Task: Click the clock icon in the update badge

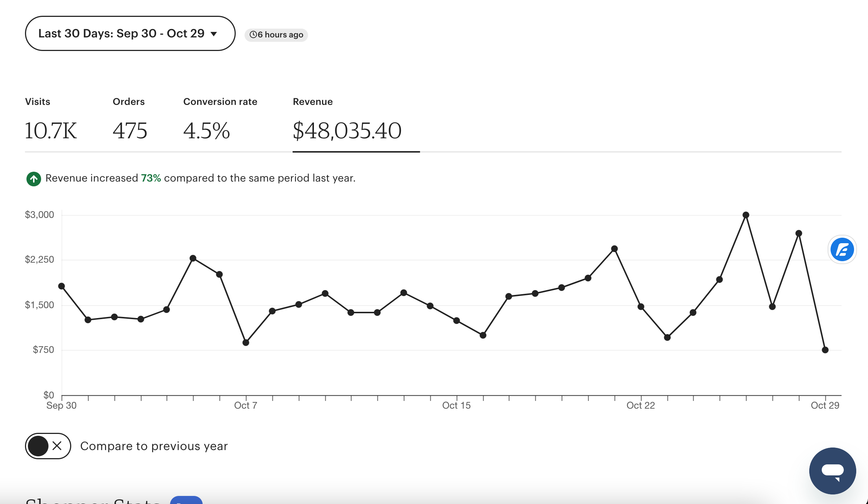Action: click(x=253, y=34)
